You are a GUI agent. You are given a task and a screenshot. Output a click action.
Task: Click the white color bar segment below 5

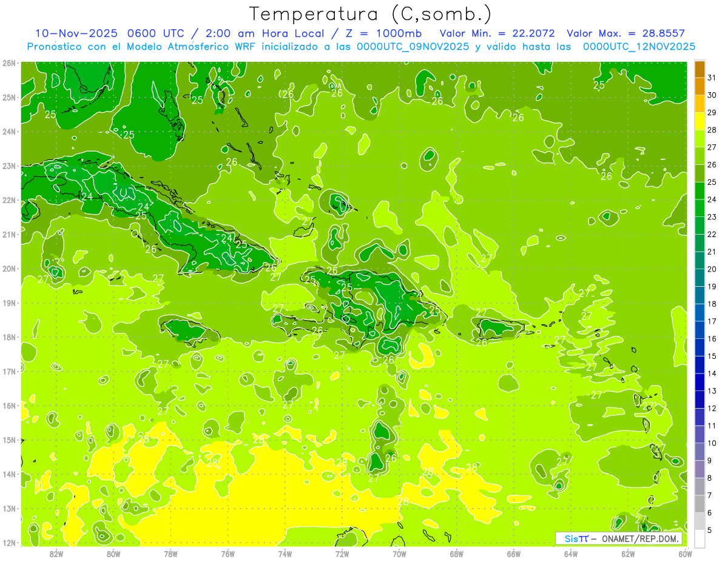tap(699, 539)
